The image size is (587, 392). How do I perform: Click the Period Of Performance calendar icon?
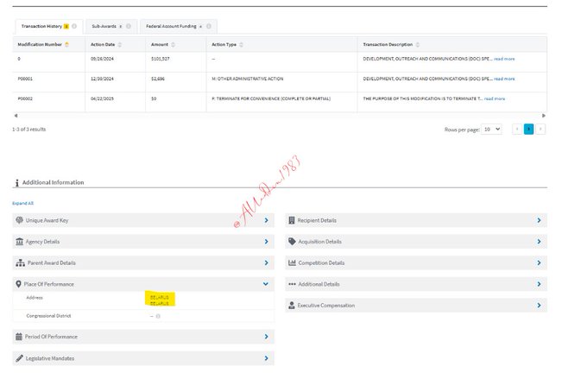coord(19,337)
